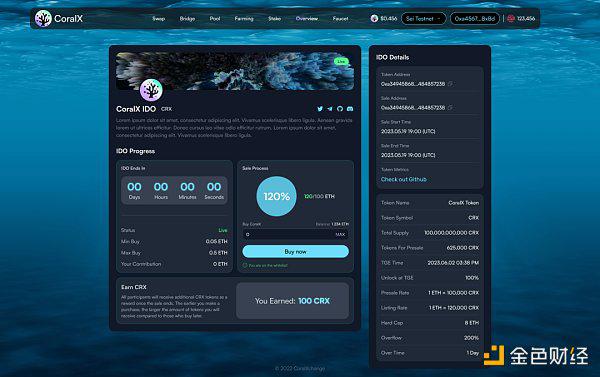Click the Min Buy value 0.05 ETH
Viewport: 600px width, 377px height.
tap(216, 242)
